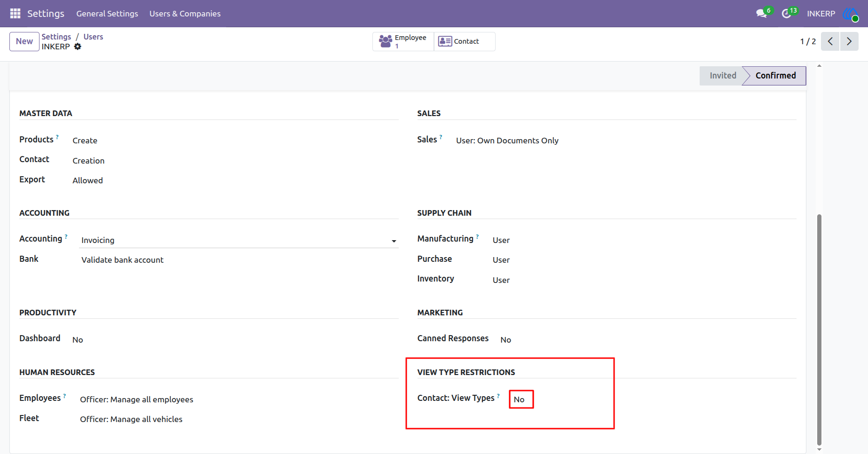The image size is (868, 454).
Task: Show Employees field help question mark
Action: [x=64, y=396]
